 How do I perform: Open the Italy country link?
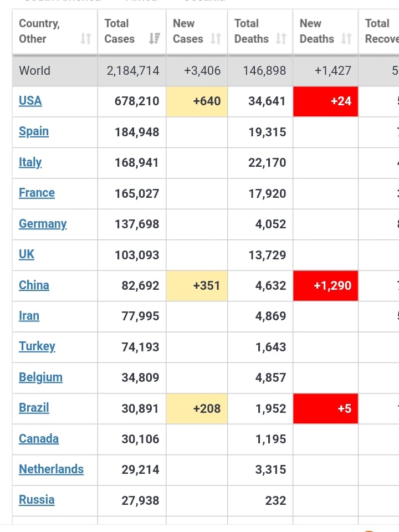pos(30,162)
